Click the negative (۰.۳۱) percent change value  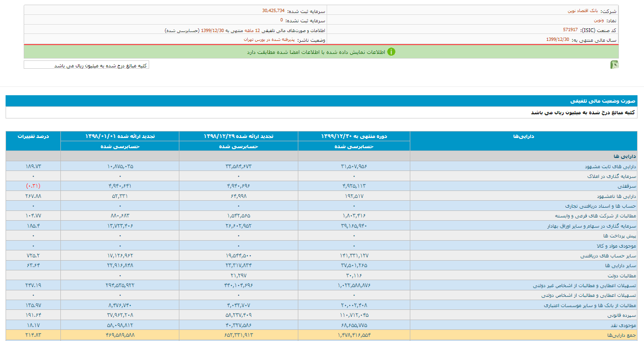[x=33, y=186]
